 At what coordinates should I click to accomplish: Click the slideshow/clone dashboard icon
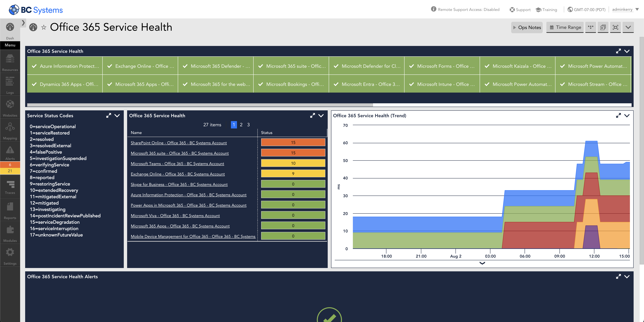(603, 27)
